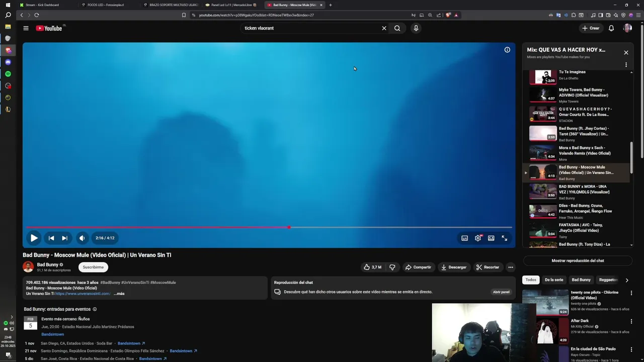This screenshot has width=644, height=362.
Task: Toggle subtitles on the player
Action: click(465, 238)
